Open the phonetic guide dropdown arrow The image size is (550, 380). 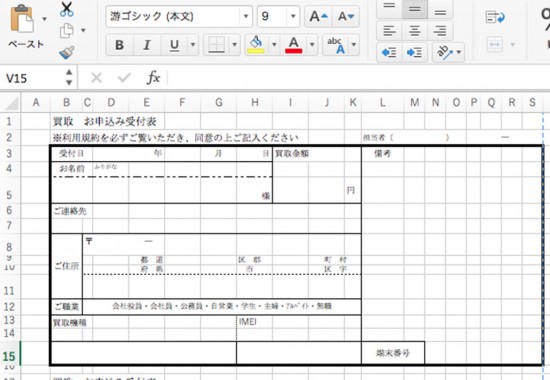coord(354,45)
